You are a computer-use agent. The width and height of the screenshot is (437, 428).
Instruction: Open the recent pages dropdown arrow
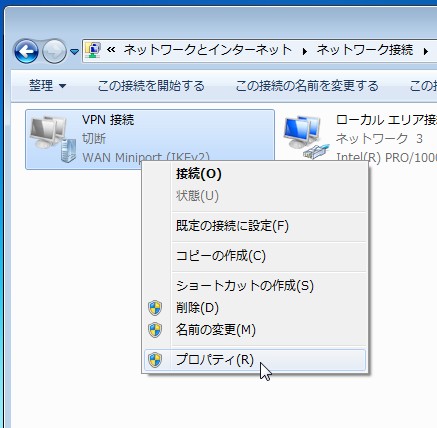[74, 52]
